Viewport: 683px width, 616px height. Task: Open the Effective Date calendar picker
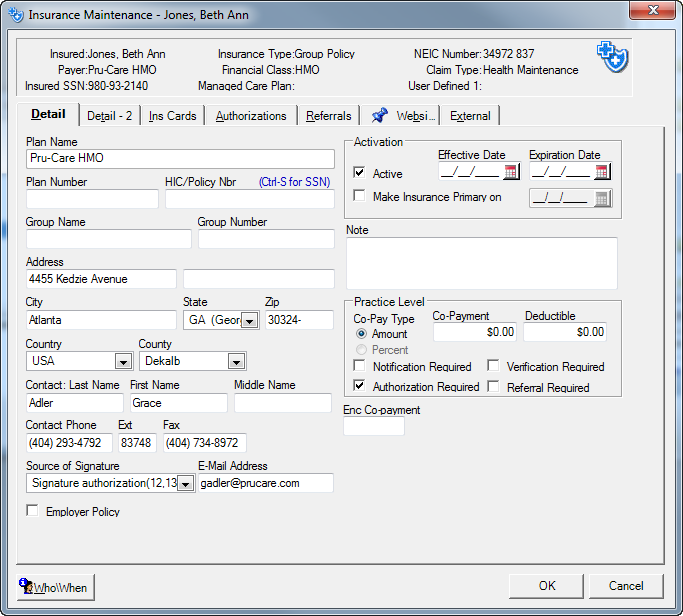point(511,172)
